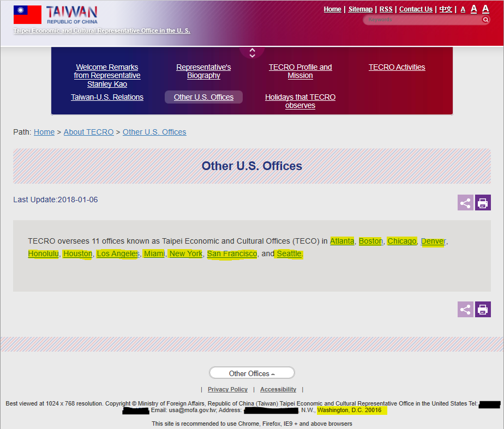Open the Honolulu office link
Image resolution: width=504 pixels, height=429 pixels.
pos(44,253)
